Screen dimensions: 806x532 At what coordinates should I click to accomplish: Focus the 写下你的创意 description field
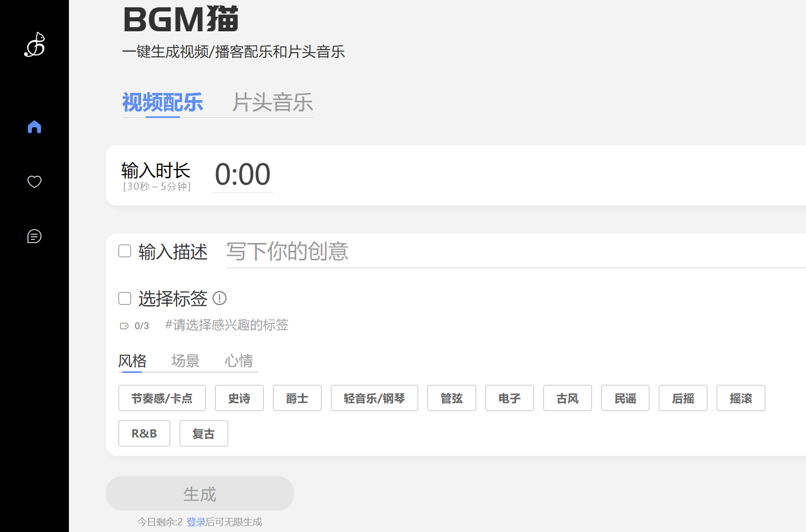516,252
